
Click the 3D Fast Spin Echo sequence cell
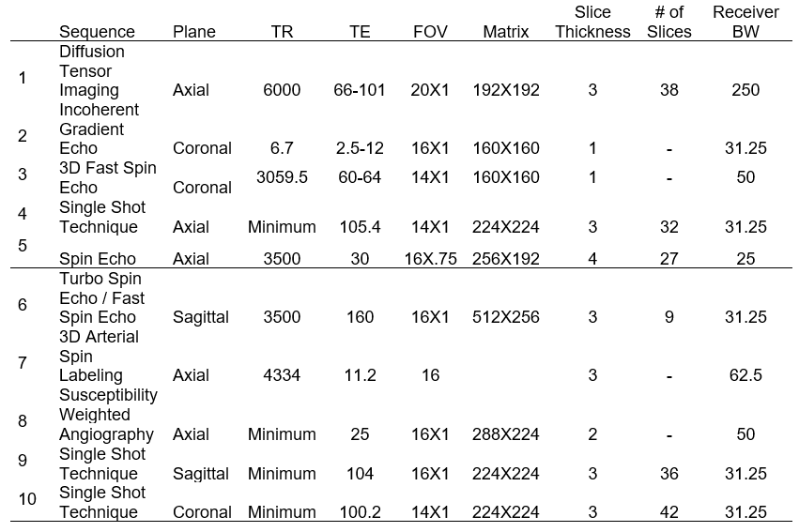(x=107, y=177)
